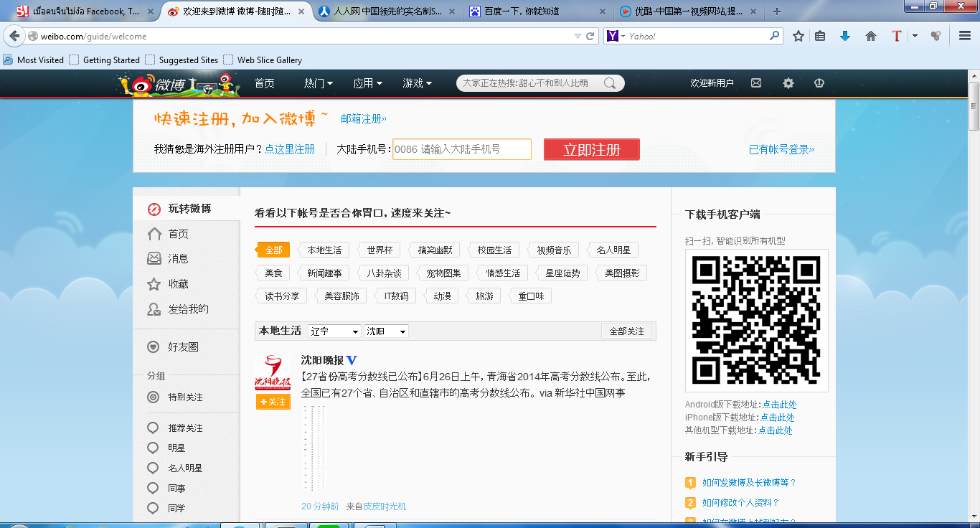Open the Firefox hamburger menu

[x=965, y=36]
